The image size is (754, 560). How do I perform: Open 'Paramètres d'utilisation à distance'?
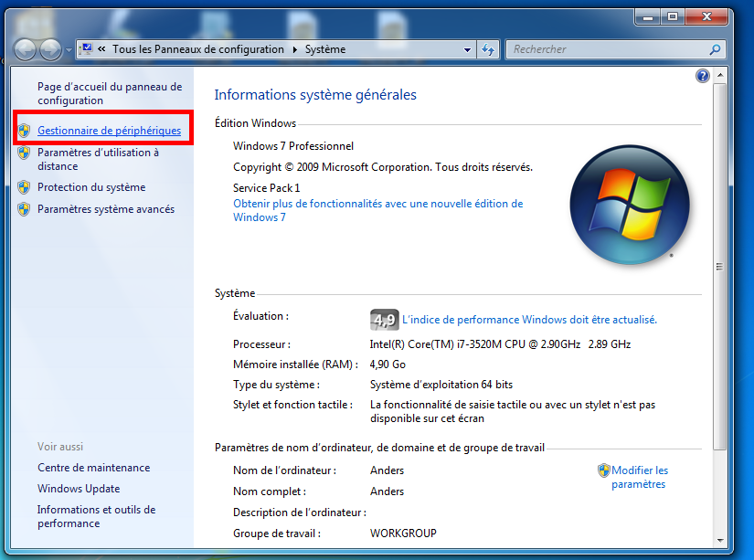[x=98, y=159]
